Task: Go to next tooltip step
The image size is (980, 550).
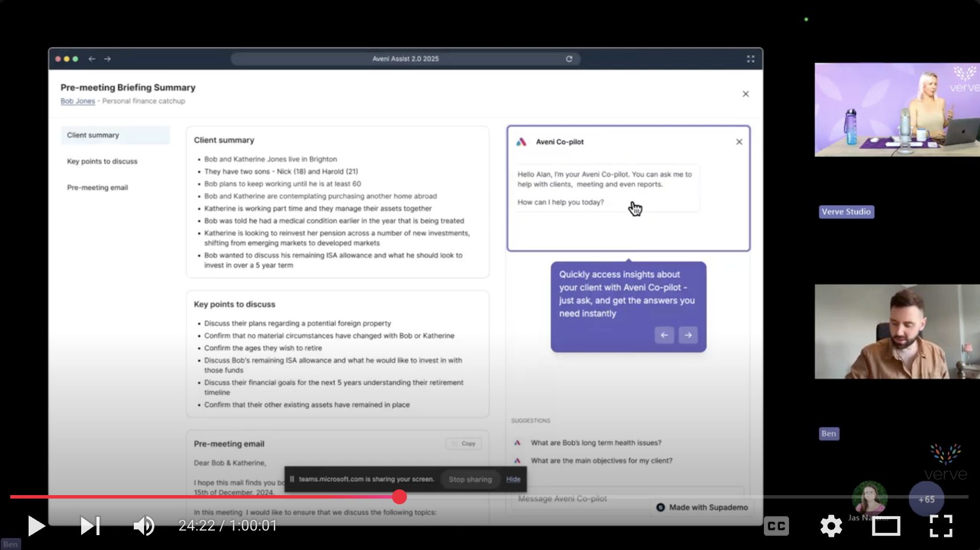Action: 688,335
